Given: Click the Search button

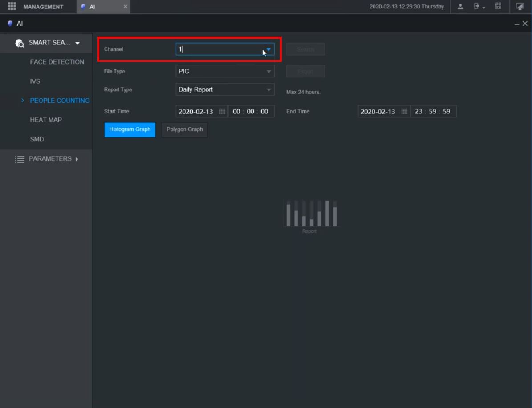Looking at the screenshot, I should click(305, 49).
